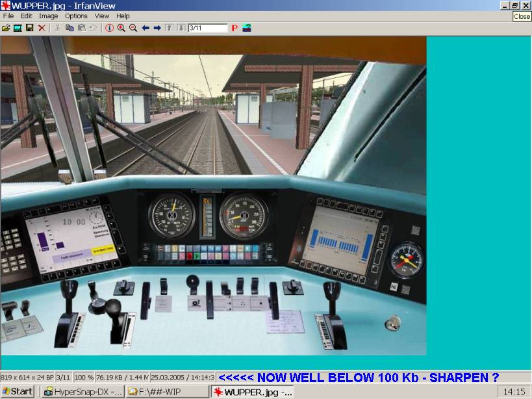Click the Undo toolbar icon
This screenshot has height=399, width=532.
pyautogui.click(x=94, y=28)
